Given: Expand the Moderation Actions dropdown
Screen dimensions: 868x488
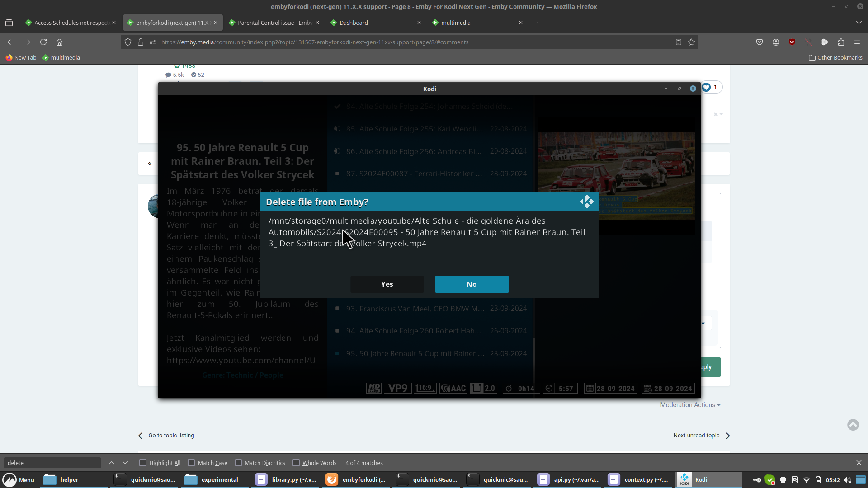Looking at the screenshot, I should pos(690,405).
